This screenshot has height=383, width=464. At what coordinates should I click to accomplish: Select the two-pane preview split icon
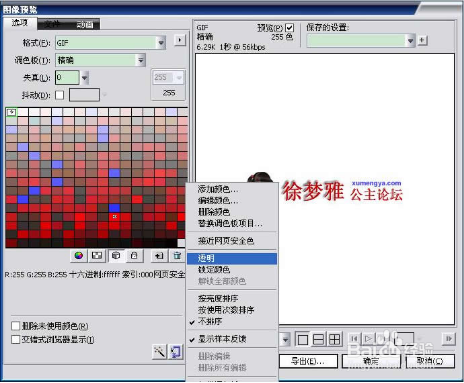[x=319, y=340]
